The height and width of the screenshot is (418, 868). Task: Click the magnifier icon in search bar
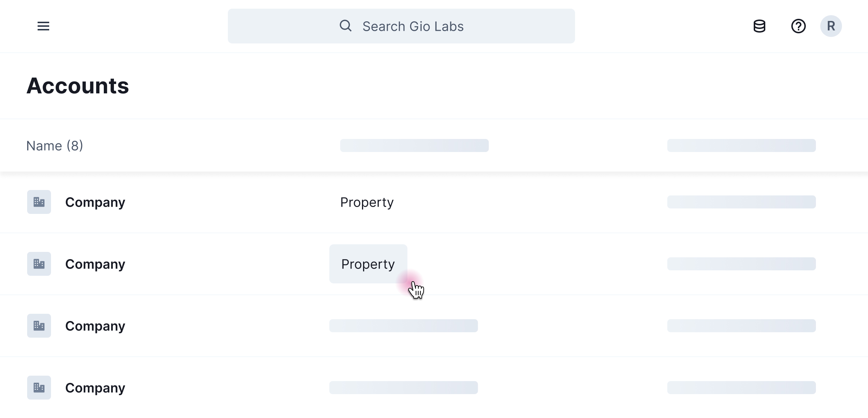coord(345,26)
